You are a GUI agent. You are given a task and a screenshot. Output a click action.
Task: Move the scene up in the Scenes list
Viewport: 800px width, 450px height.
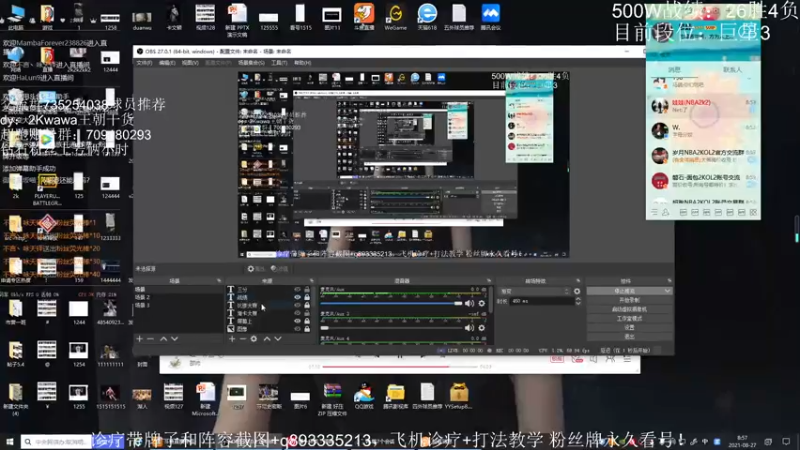coord(163,339)
